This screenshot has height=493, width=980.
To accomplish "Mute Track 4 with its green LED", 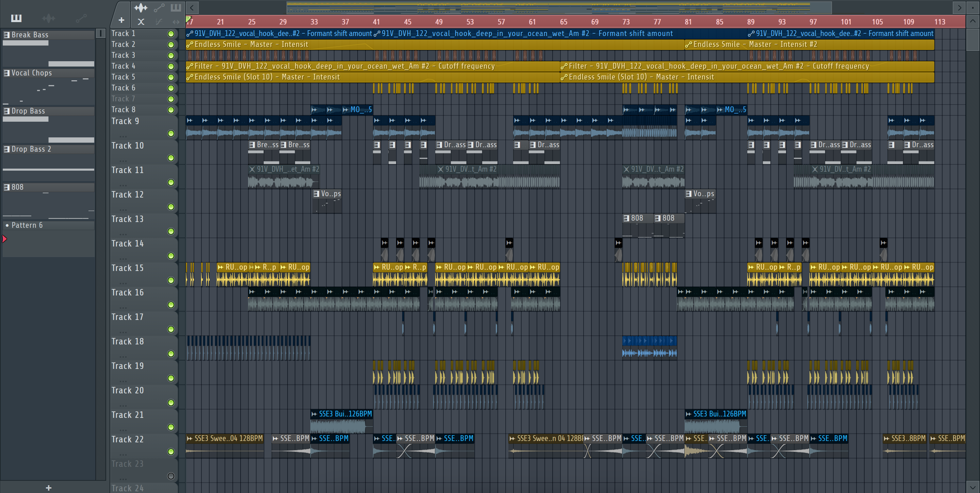I will (171, 67).
